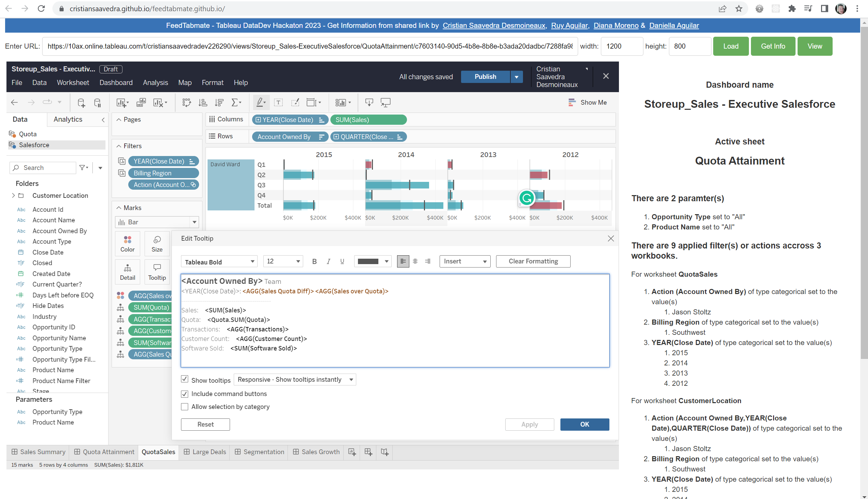Screen dimensions: 868x499
Task: Open the Worksheet menu
Action: click(73, 83)
